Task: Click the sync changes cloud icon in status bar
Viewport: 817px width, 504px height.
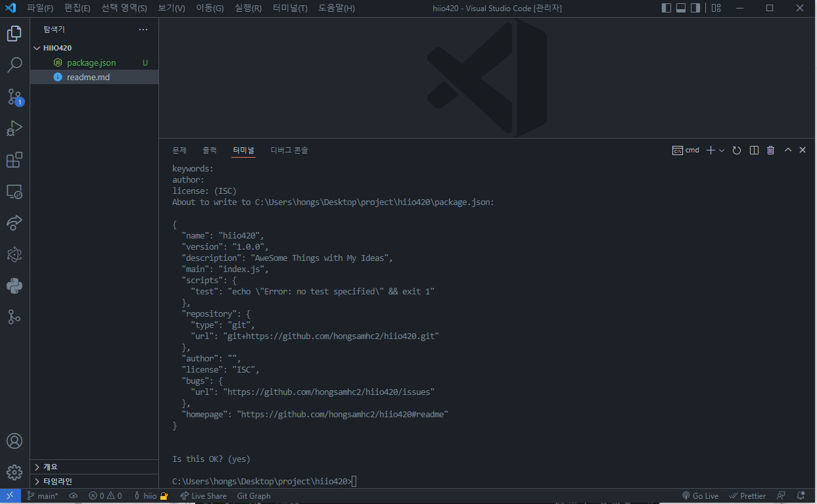Action: [x=73, y=496]
